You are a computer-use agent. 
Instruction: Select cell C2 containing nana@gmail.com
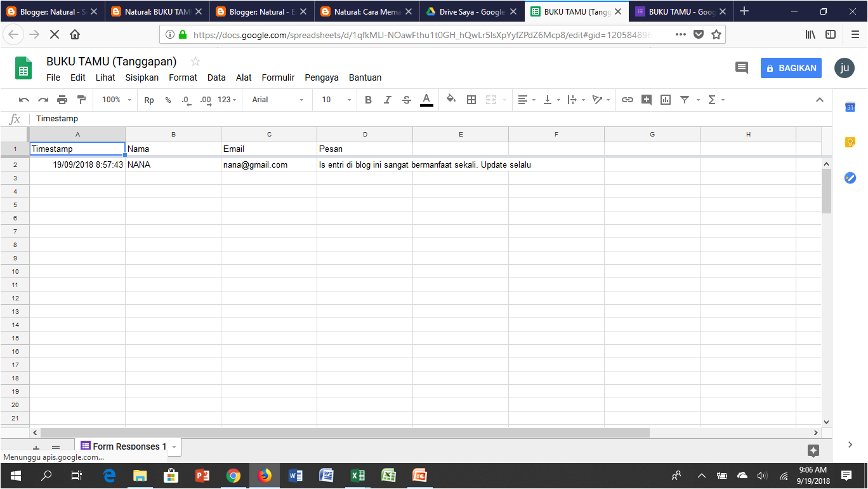[269, 164]
